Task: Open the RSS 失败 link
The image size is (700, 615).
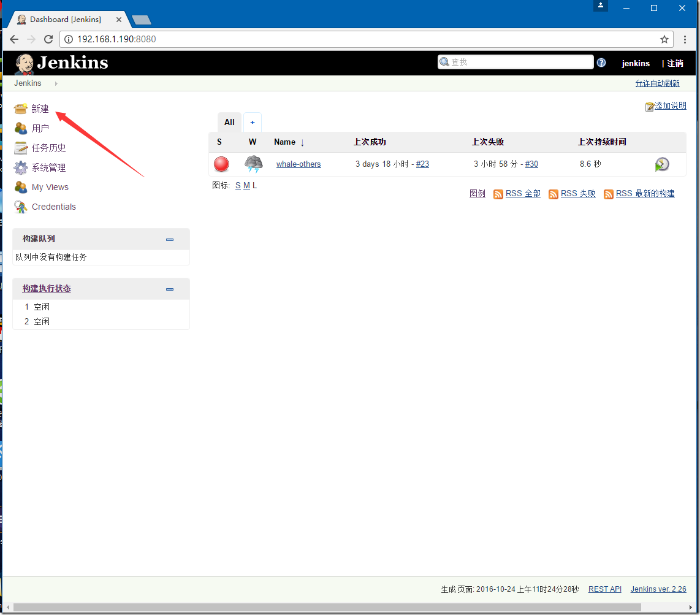Action: click(x=578, y=193)
